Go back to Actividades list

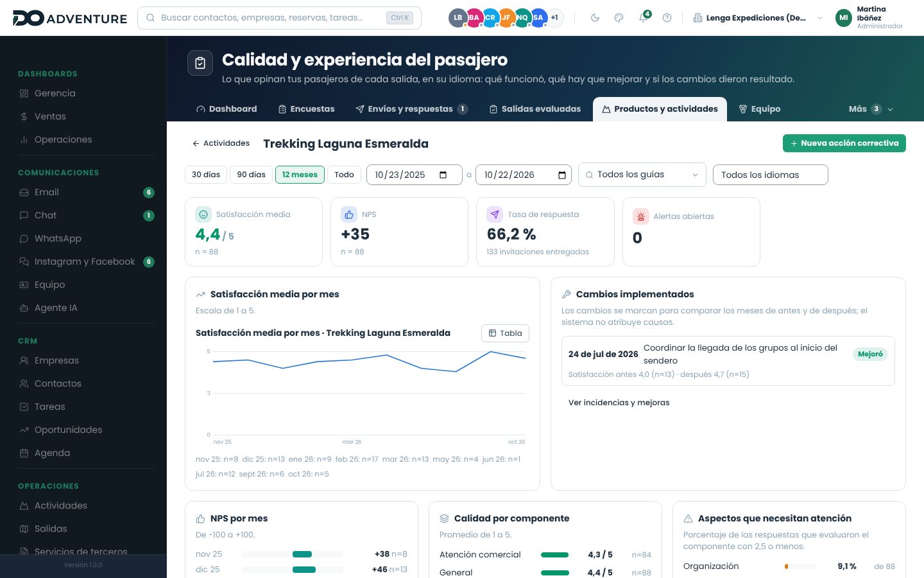pos(221,143)
